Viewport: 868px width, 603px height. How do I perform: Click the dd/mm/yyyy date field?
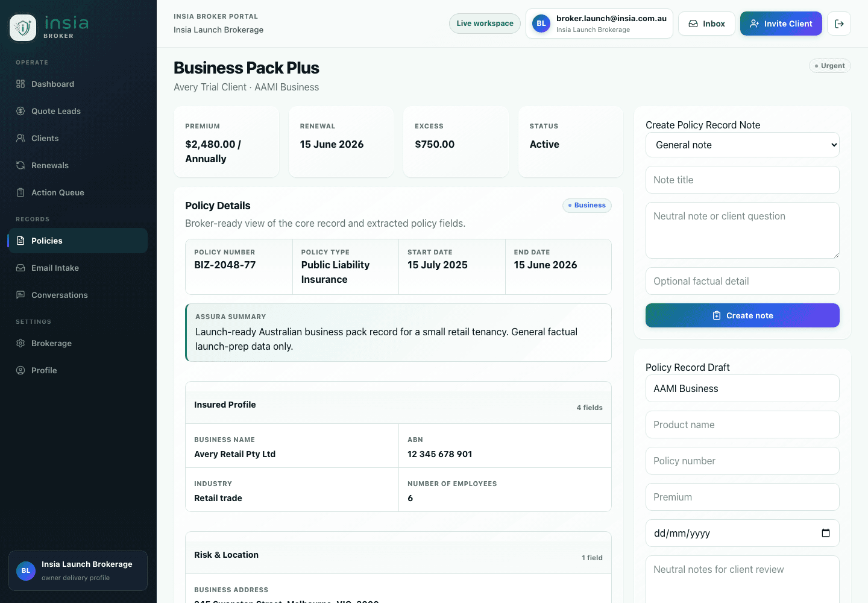point(743,533)
